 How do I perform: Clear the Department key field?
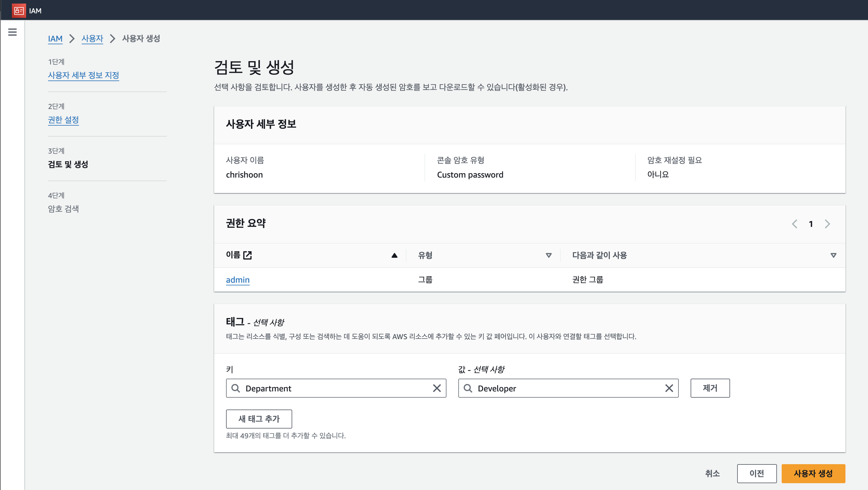437,388
